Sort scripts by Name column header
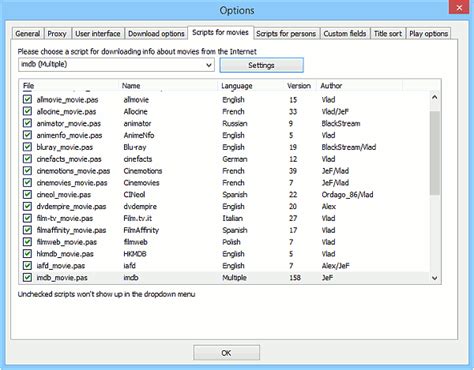The image size is (474, 370). (168, 86)
